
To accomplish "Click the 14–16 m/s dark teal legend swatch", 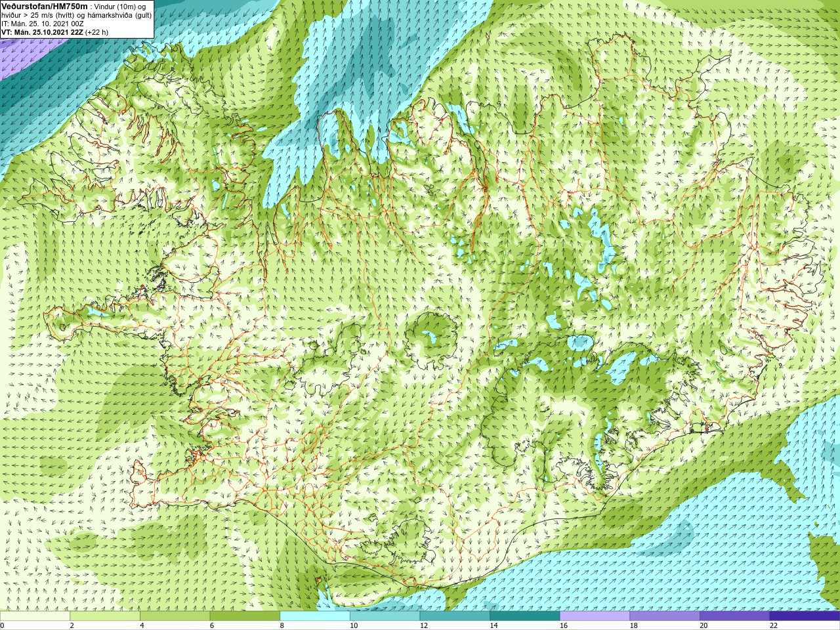I will coord(525,616).
